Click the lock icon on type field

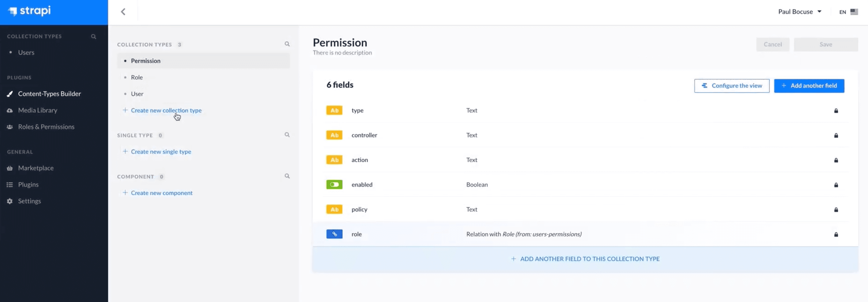coord(836,110)
